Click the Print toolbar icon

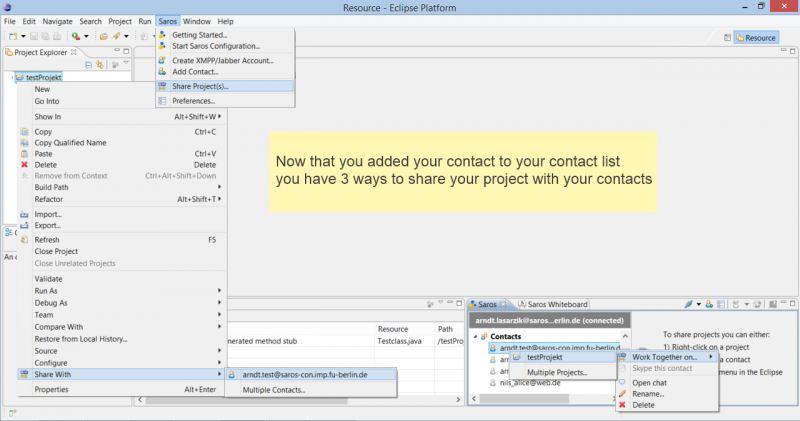pyautogui.click(x=57, y=36)
